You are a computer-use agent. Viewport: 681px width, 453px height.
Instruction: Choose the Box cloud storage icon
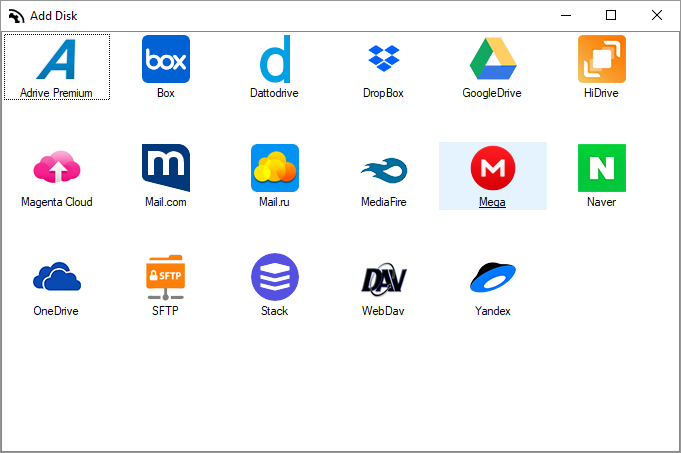tap(166, 59)
